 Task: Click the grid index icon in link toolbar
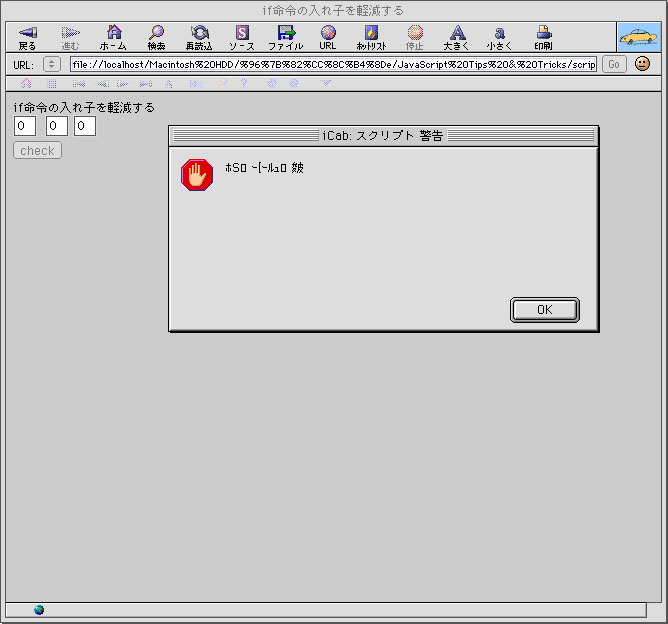pyautogui.click(x=52, y=83)
